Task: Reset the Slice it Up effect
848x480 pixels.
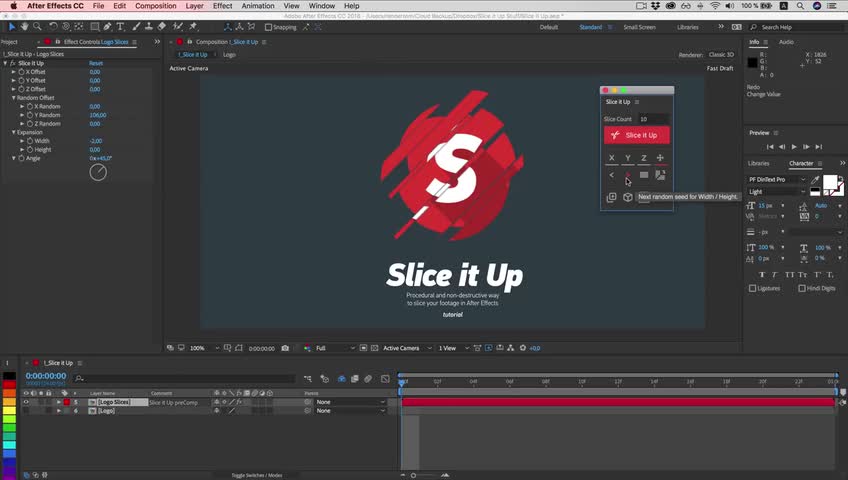Action: 96,63
